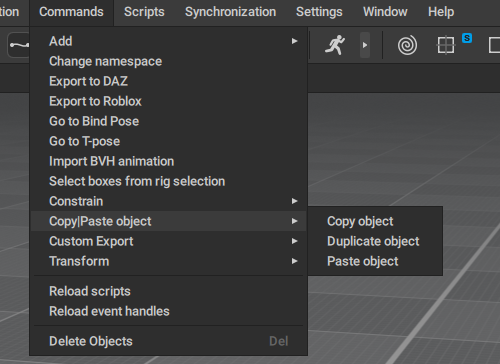This screenshot has width=500, height=364.
Task: Select Paste object in submenu
Action: pyautogui.click(x=375, y=261)
